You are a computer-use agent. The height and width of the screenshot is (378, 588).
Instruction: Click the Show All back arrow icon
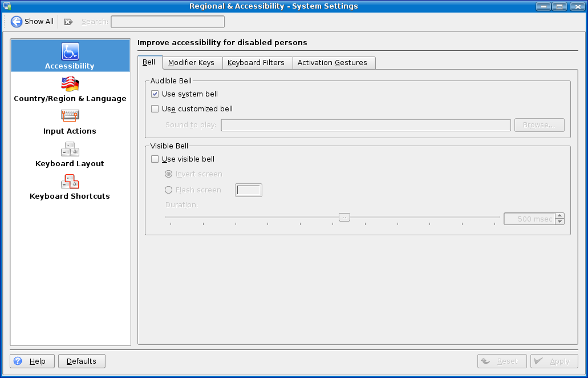[x=17, y=22]
